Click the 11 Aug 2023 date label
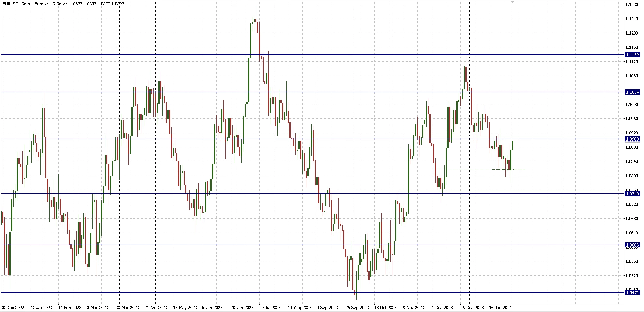This screenshot has width=644, height=312. 300,308
